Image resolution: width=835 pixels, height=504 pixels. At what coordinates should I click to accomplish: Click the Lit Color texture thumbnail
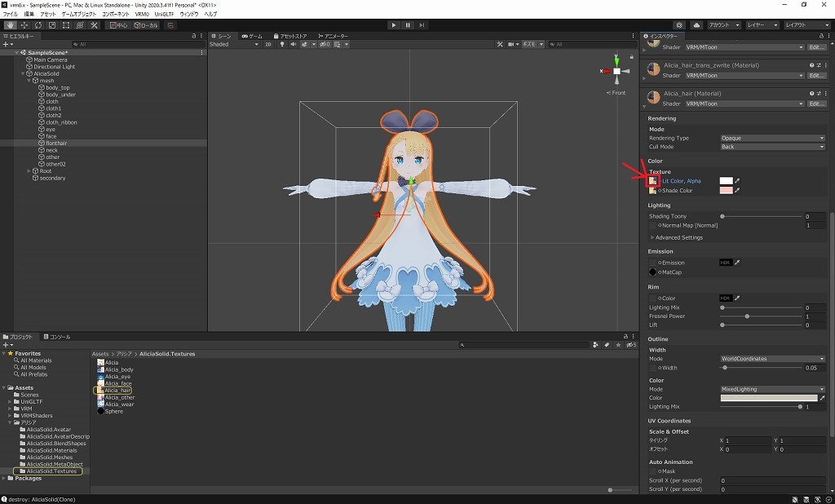(x=654, y=181)
